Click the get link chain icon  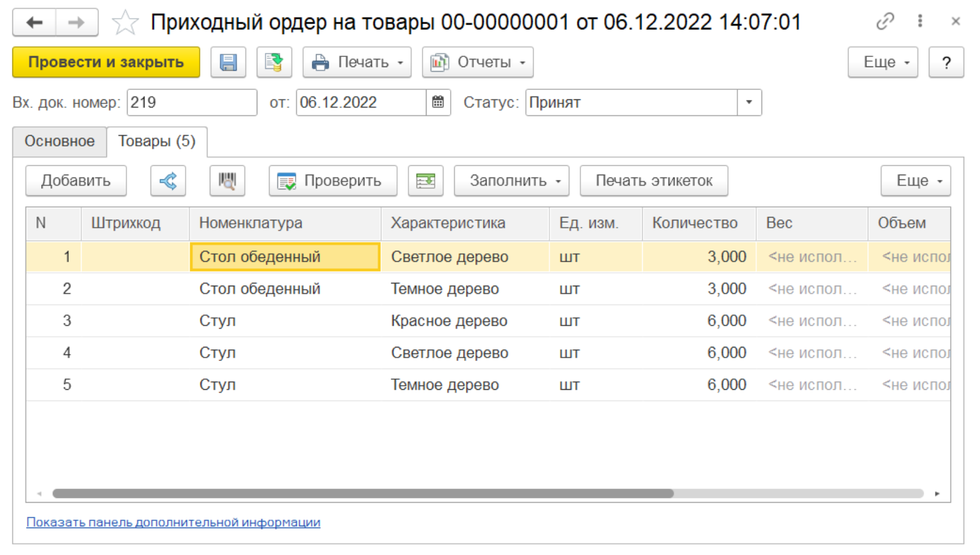click(885, 22)
